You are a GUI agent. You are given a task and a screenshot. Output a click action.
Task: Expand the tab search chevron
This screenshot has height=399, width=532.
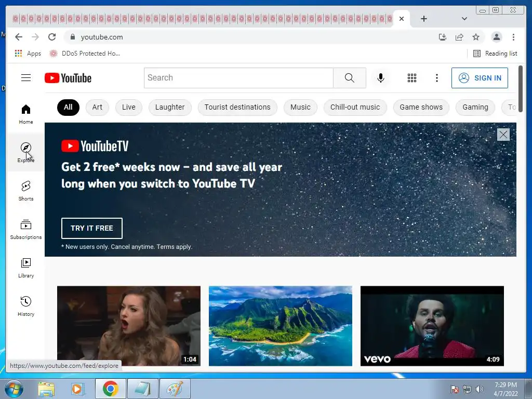464,19
